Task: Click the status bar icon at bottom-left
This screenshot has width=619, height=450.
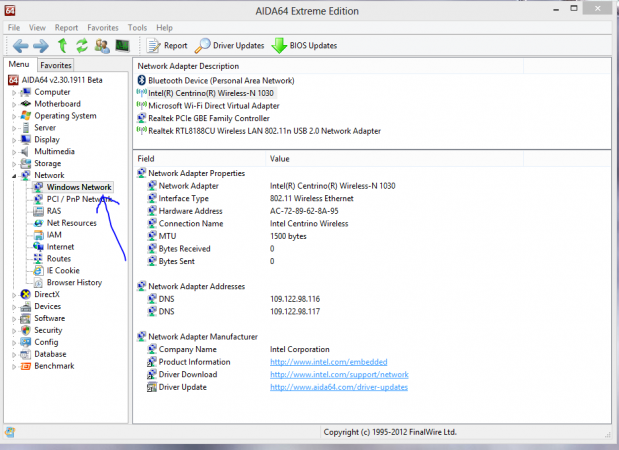Action: tap(10, 432)
